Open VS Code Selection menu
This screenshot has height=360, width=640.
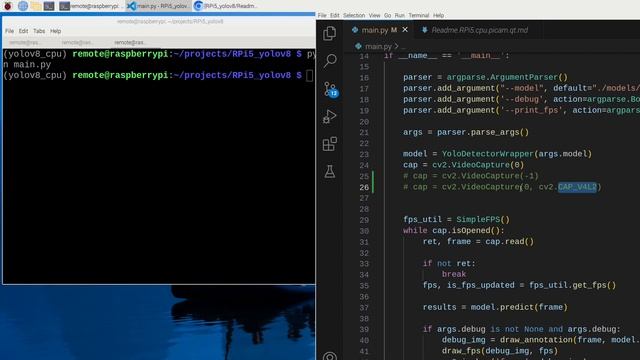coord(354,16)
